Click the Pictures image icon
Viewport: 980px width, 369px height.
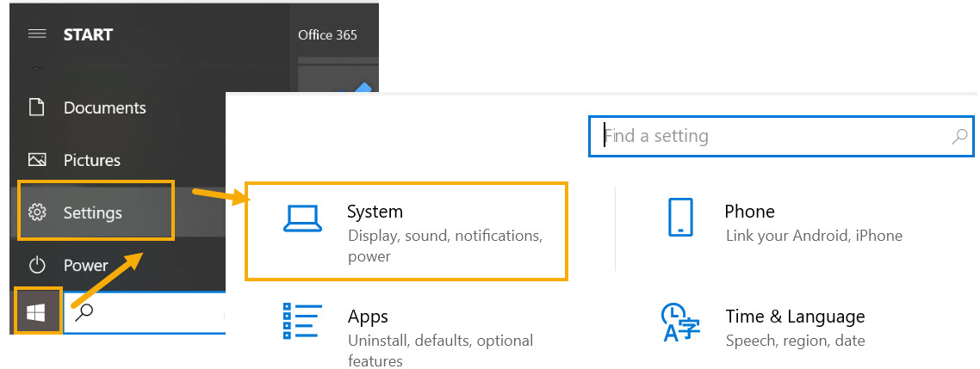coord(36,160)
